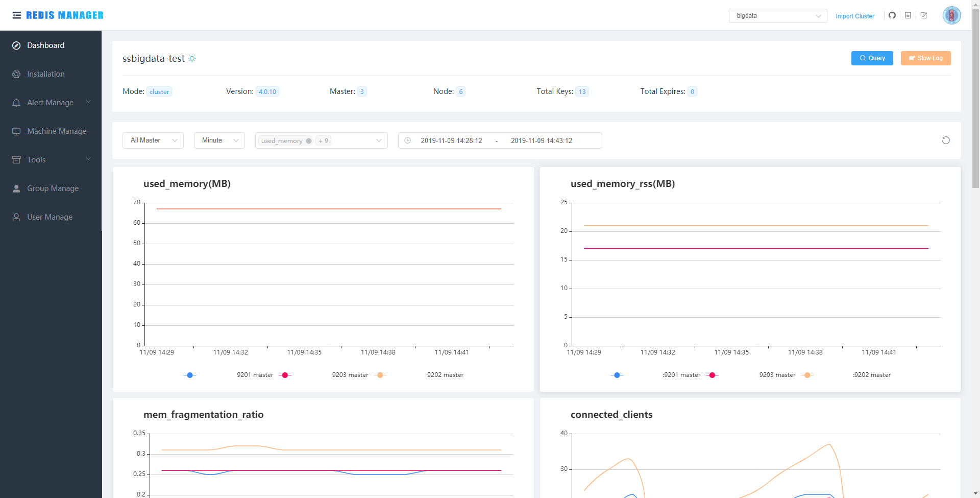This screenshot has height=498, width=980.
Task: Click the version 4.0.10 tag
Action: (x=267, y=92)
